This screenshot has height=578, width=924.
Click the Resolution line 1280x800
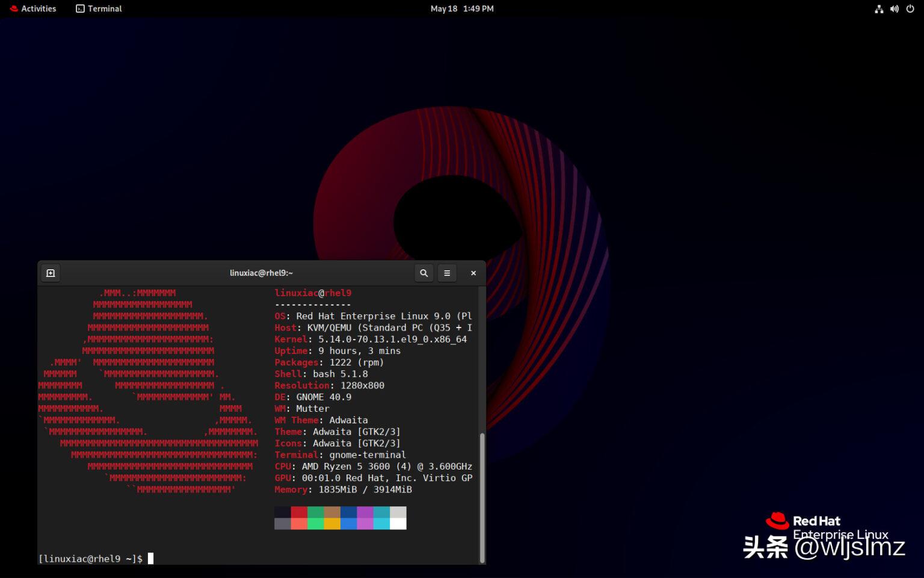[329, 385]
